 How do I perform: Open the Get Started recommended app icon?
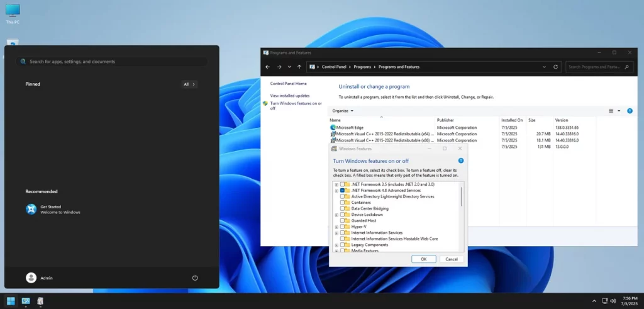pos(31,209)
